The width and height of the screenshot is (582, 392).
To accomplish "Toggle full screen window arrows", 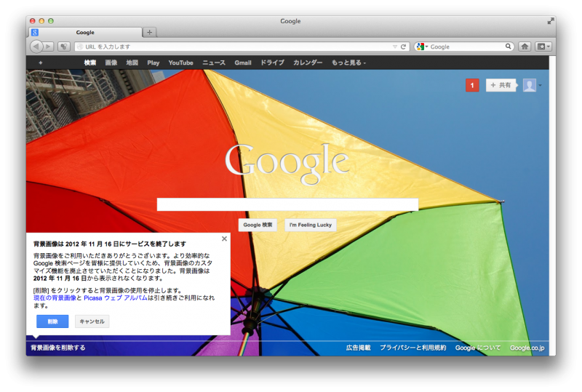I will 551,21.
